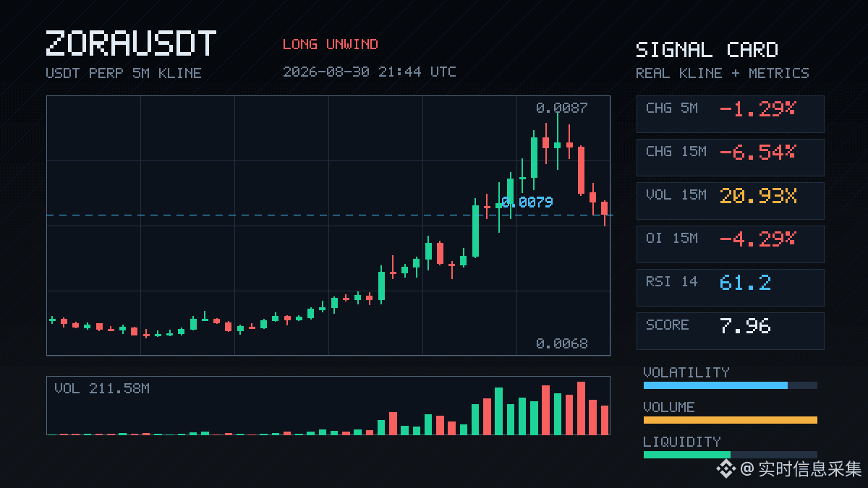
Task: Select the SCORE value 7.96
Action: tap(745, 325)
